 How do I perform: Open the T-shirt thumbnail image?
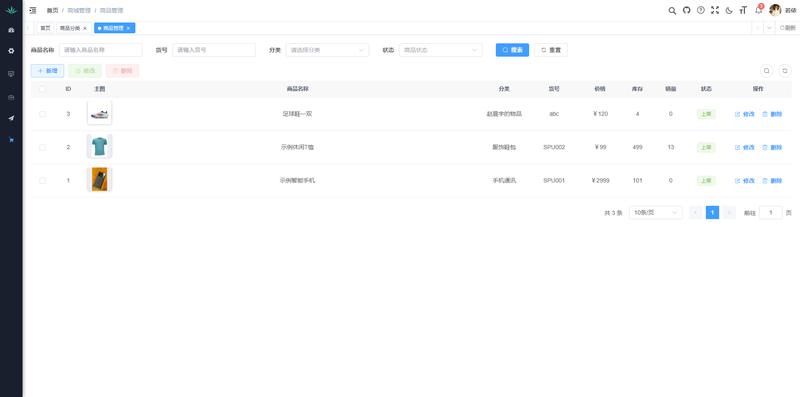[x=99, y=146]
